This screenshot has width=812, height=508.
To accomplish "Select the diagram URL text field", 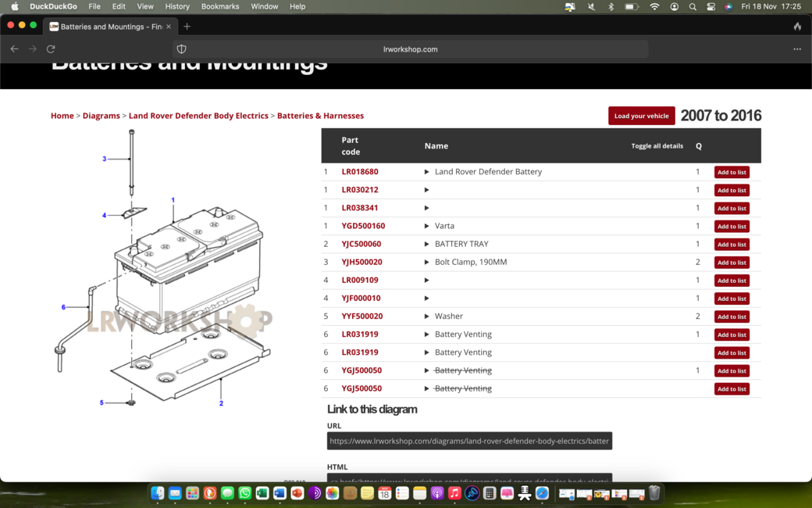I will tap(469, 441).
